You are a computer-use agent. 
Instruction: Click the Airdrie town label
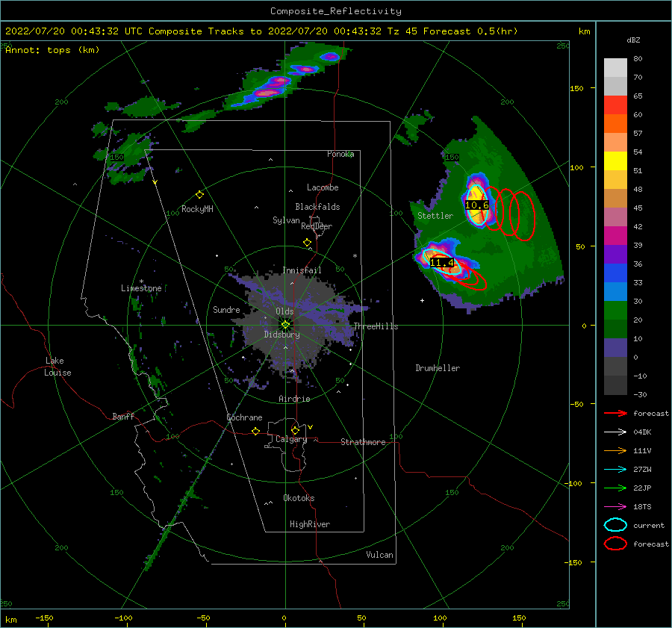[x=294, y=399]
